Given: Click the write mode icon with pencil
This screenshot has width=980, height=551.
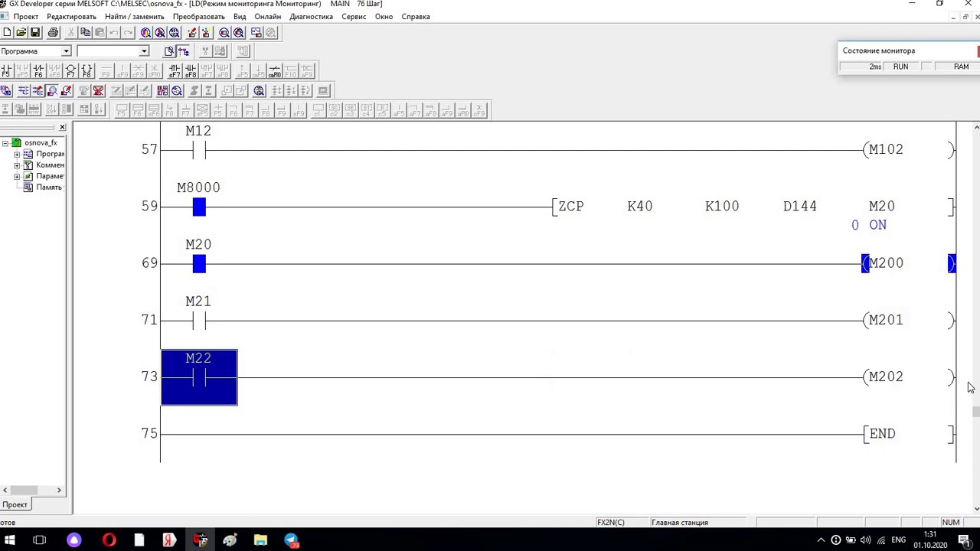Looking at the screenshot, I should click(x=38, y=90).
